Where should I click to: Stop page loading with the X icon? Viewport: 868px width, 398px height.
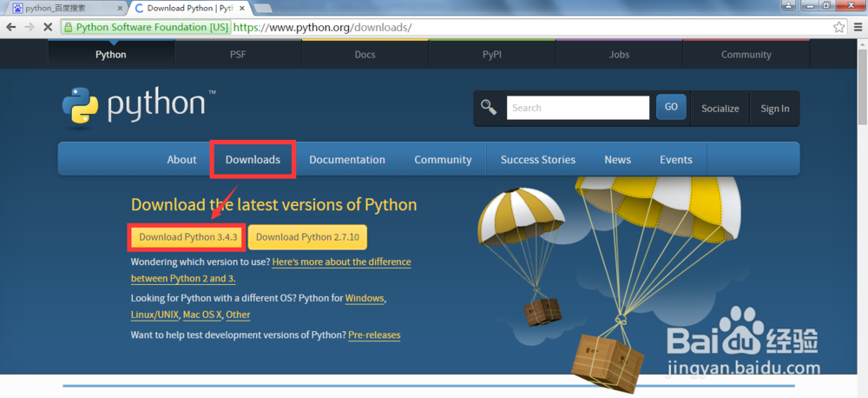click(x=47, y=27)
